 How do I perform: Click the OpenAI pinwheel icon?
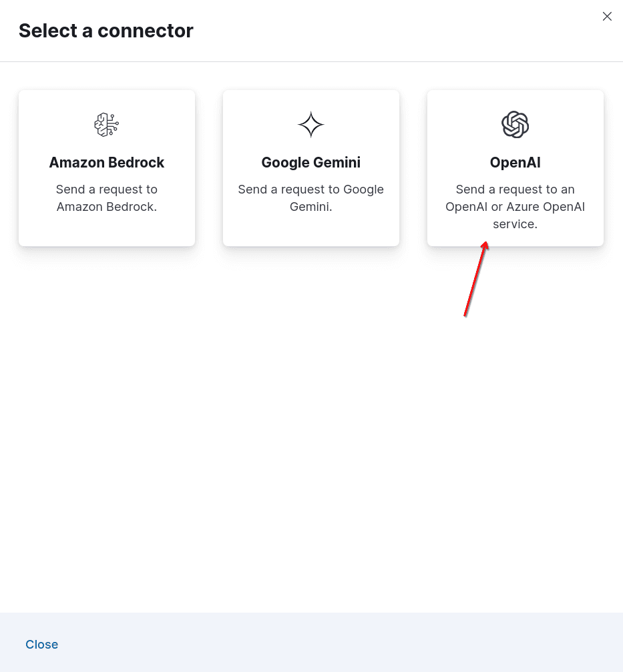515,124
